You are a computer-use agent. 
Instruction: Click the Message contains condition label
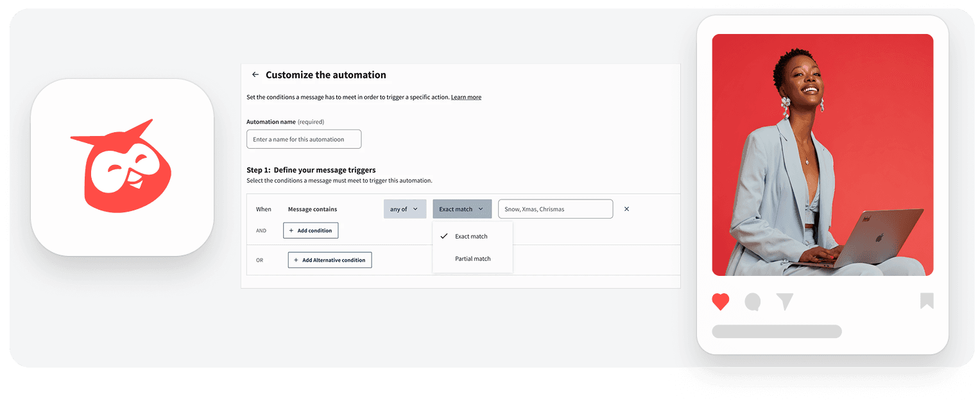[x=313, y=209]
